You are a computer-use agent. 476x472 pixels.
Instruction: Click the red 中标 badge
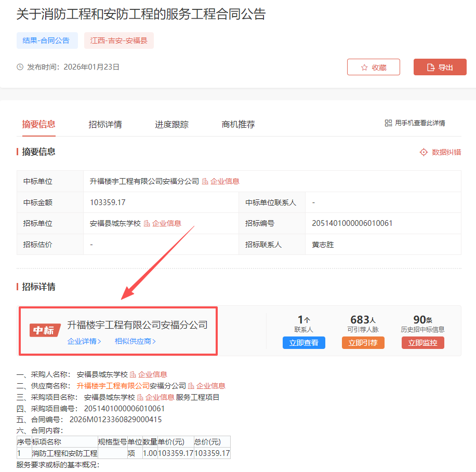45,330
